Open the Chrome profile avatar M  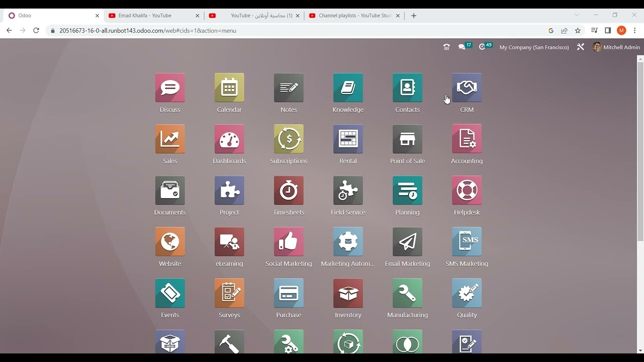(x=621, y=31)
